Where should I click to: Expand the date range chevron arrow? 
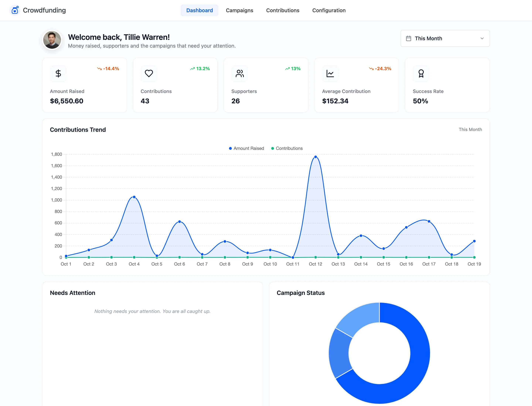482,38
